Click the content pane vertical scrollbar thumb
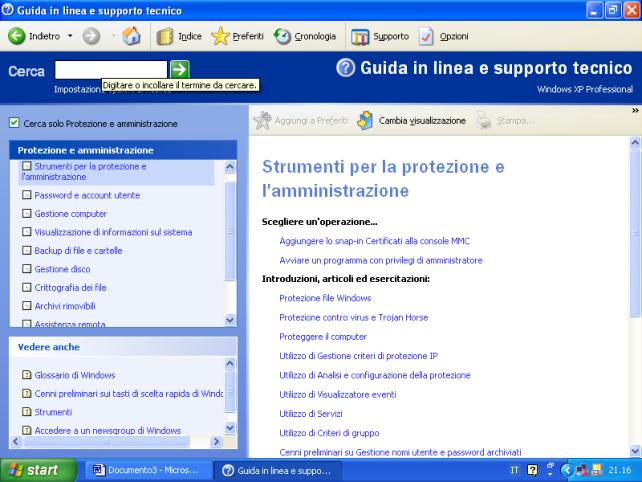Viewport: 642px width, 482px height. pyautogui.click(x=635, y=232)
